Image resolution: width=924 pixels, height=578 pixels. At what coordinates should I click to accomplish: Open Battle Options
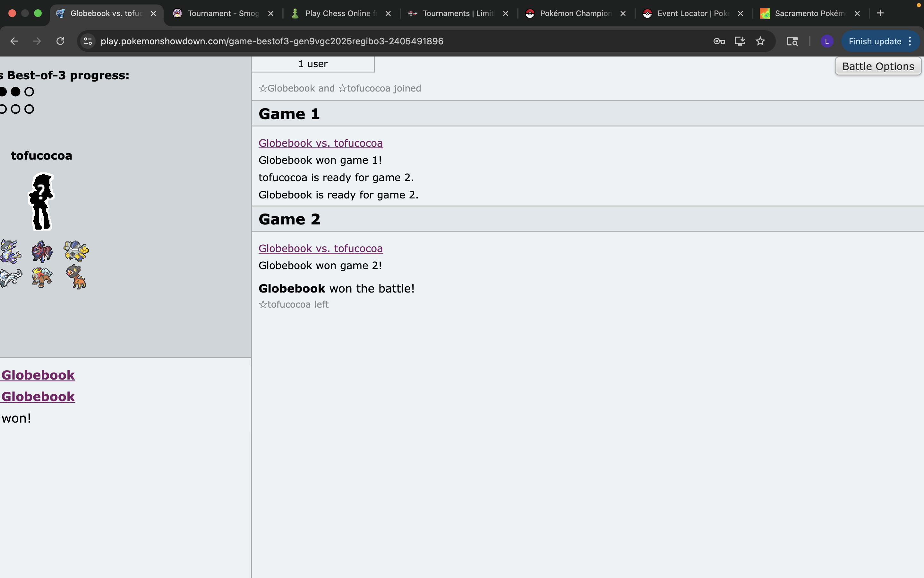point(878,66)
